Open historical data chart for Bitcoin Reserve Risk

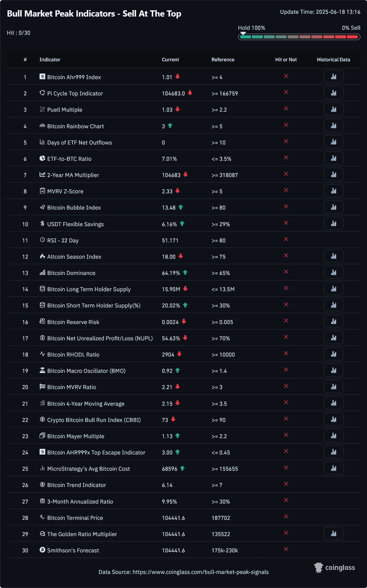point(334,321)
